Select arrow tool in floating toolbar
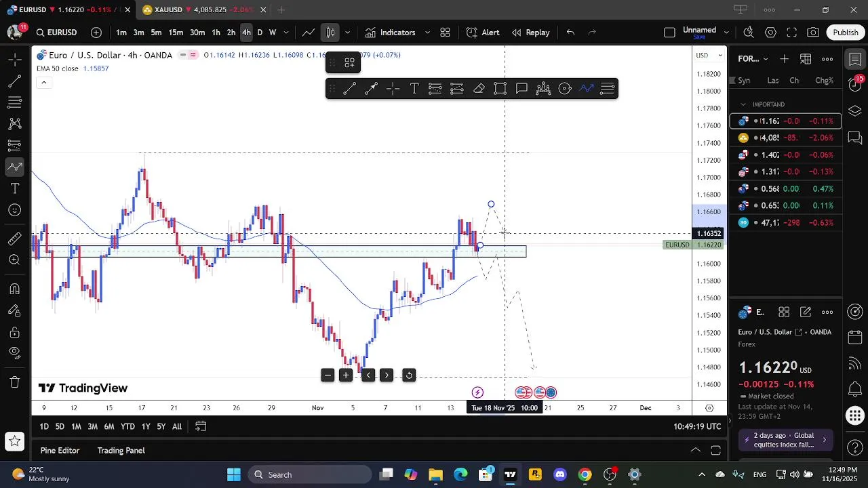Viewport: 868px width, 488px height. (x=371, y=88)
